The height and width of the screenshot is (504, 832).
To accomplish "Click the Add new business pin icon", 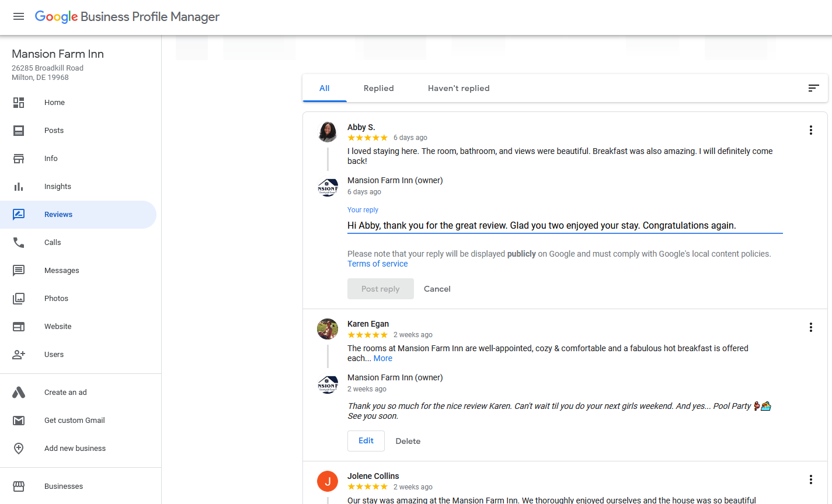I will [19, 449].
